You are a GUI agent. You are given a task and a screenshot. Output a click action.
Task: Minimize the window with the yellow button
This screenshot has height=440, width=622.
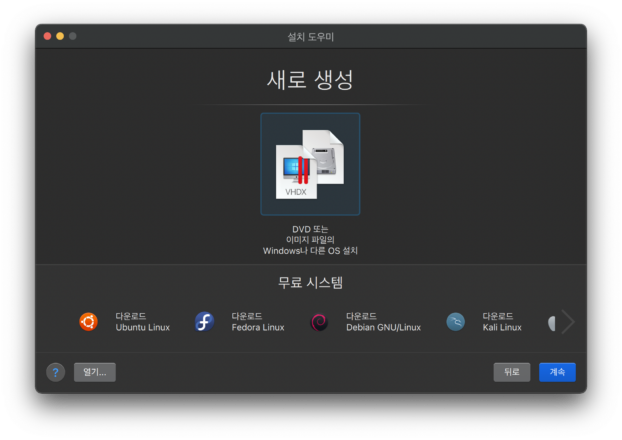(x=60, y=36)
